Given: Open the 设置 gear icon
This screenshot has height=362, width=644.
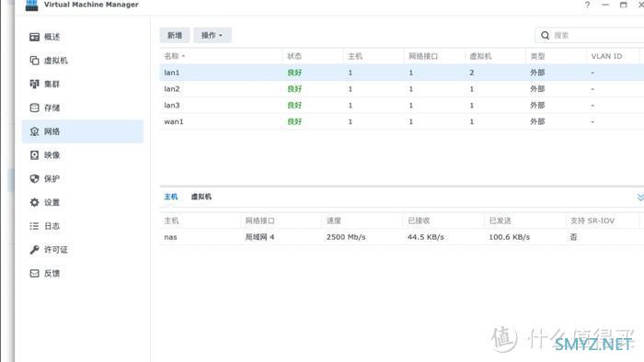Looking at the screenshot, I should click(35, 202).
